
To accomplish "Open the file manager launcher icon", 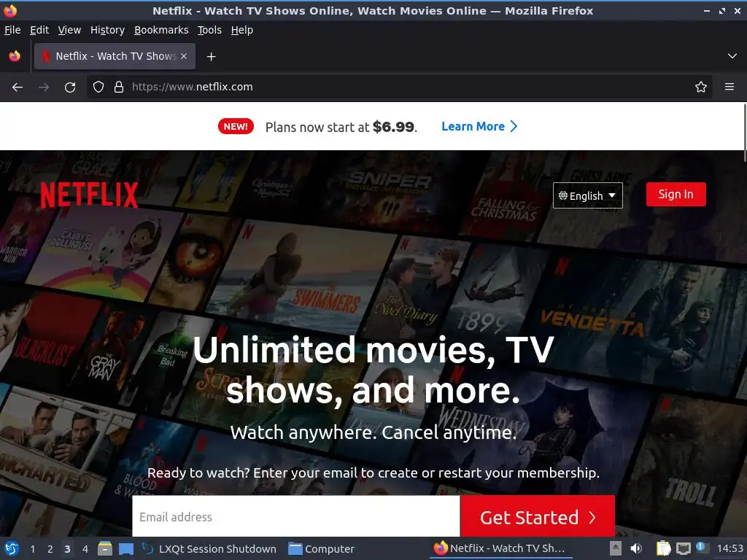I will tap(105, 548).
